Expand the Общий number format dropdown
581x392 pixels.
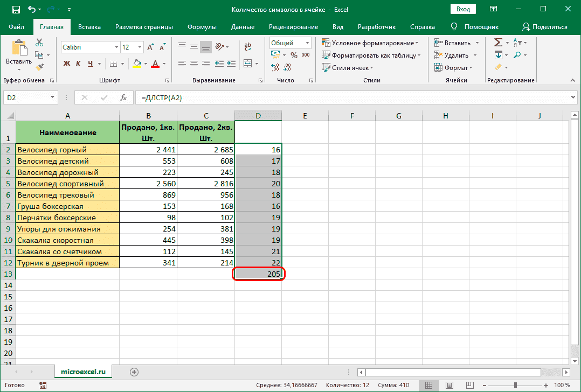[x=308, y=43]
